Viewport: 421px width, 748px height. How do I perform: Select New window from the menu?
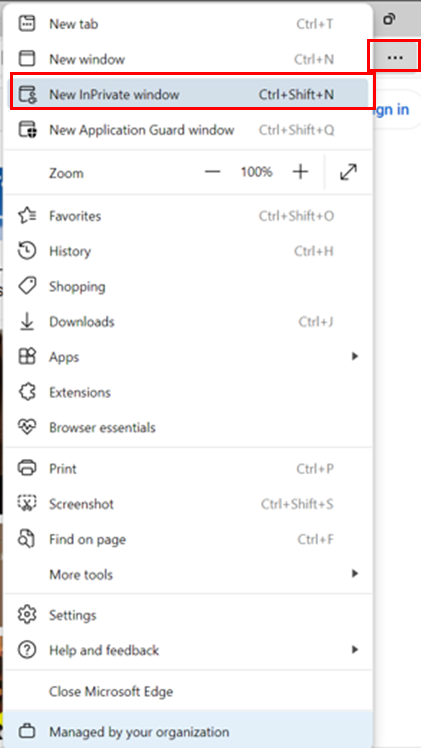188,59
